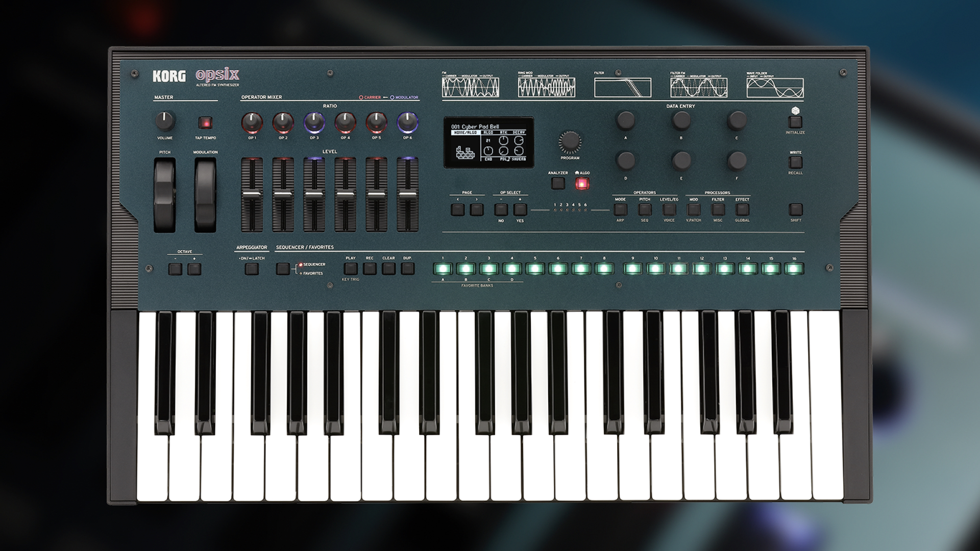Hold the Shift button
The height and width of the screenshot is (551, 980).
(796, 209)
